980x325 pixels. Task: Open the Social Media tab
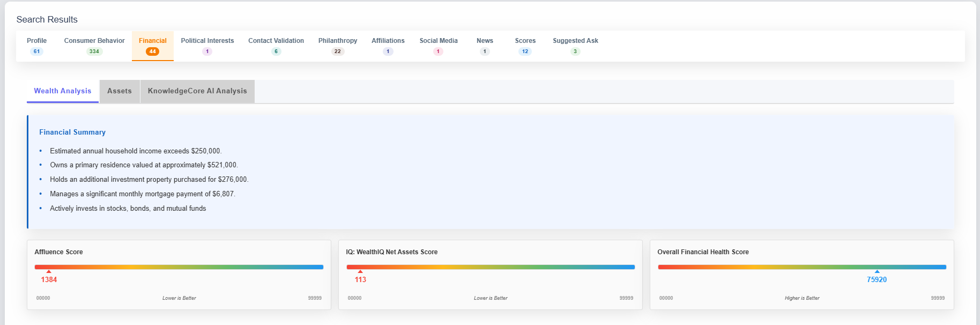click(x=439, y=46)
